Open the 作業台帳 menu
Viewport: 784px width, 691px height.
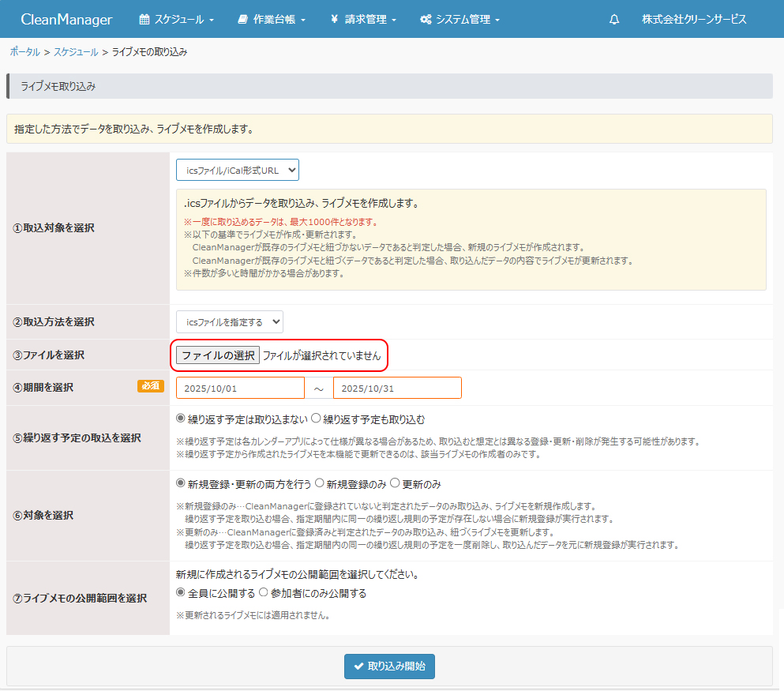coord(271,19)
